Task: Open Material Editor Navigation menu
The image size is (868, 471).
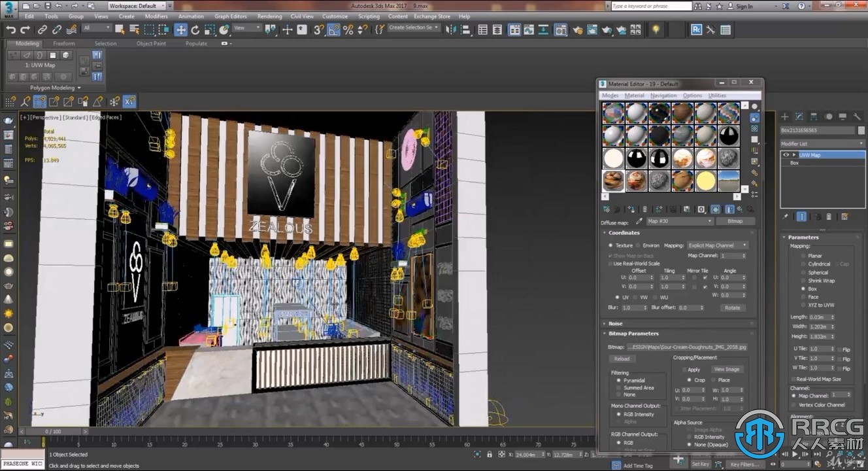Action: [663, 96]
